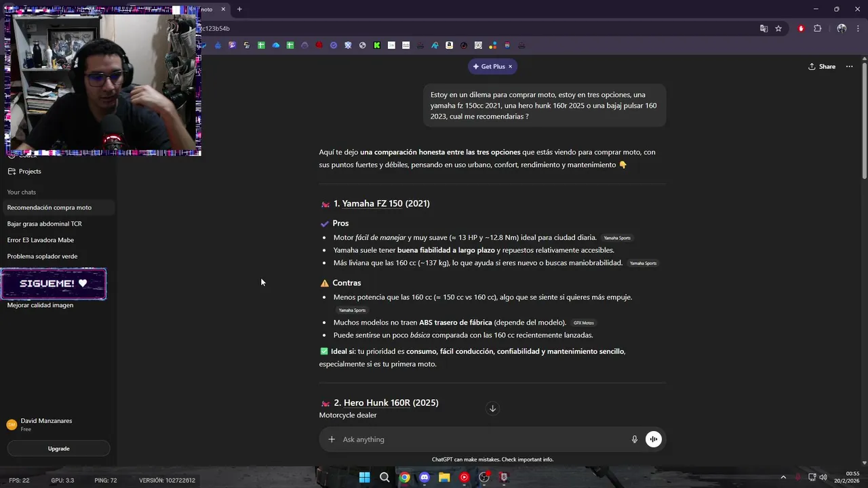
Task: Open File Explorer from the taskbar
Action: pyautogui.click(x=444, y=477)
